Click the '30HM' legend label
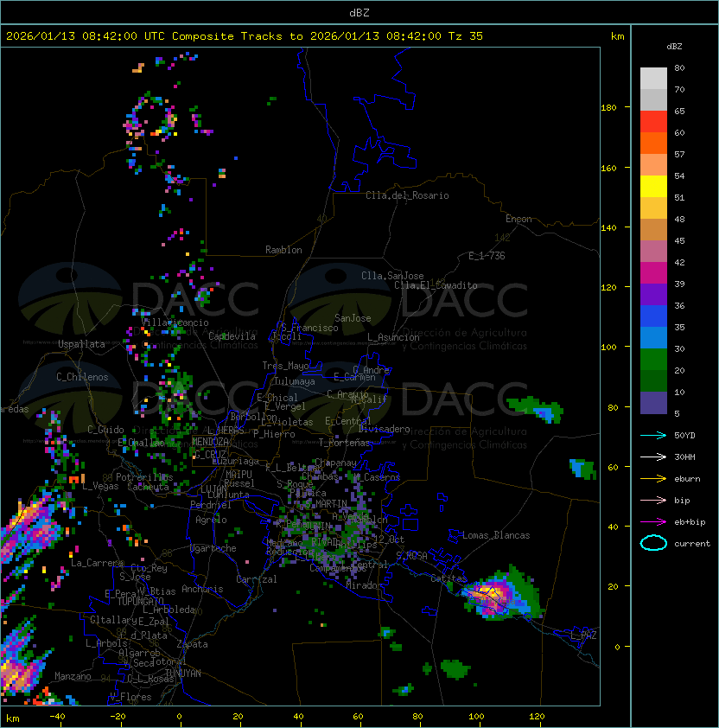This screenshot has height=728, width=719. click(x=684, y=457)
